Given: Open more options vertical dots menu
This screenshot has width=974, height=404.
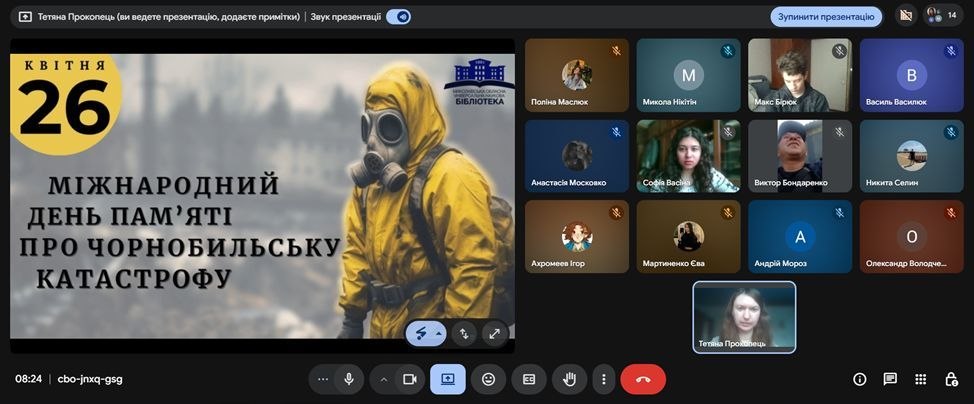Looking at the screenshot, I should coord(602,379).
